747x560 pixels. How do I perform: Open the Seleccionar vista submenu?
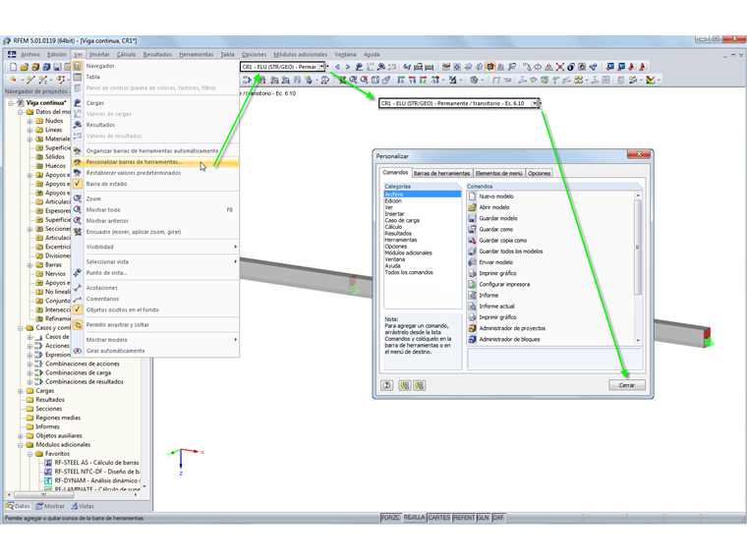[x=155, y=262]
